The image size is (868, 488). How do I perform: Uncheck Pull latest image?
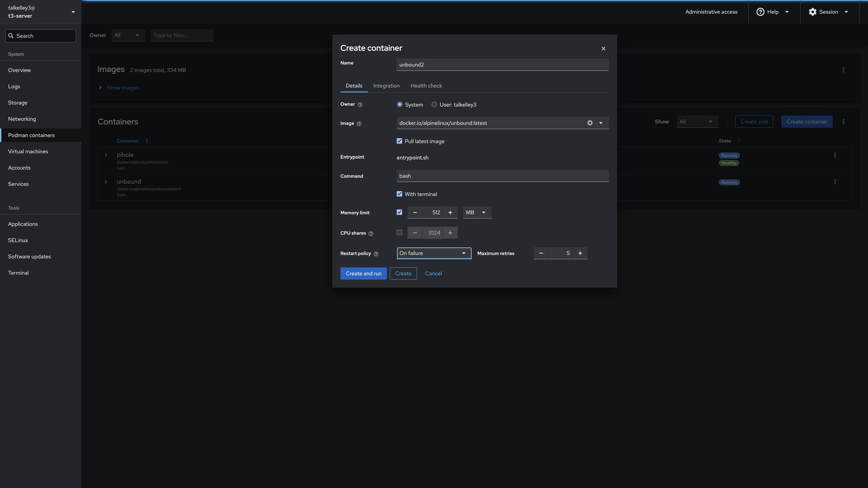(399, 141)
